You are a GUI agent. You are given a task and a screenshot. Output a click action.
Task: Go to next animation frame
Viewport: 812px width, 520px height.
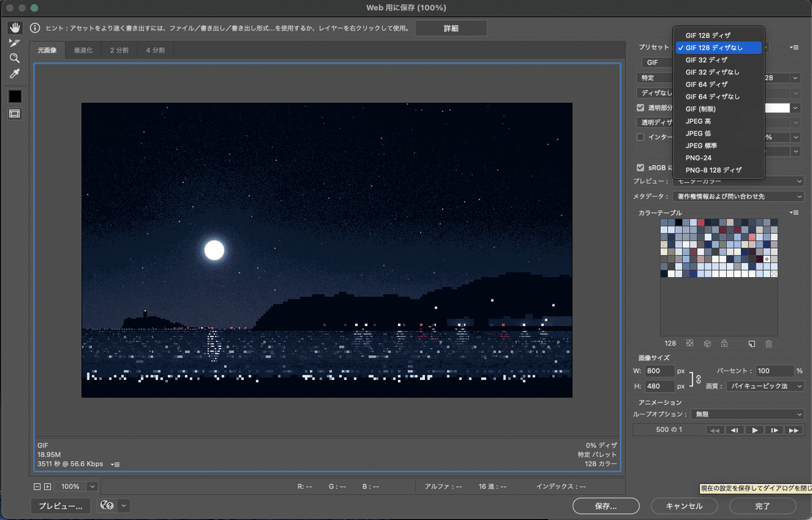click(x=774, y=430)
